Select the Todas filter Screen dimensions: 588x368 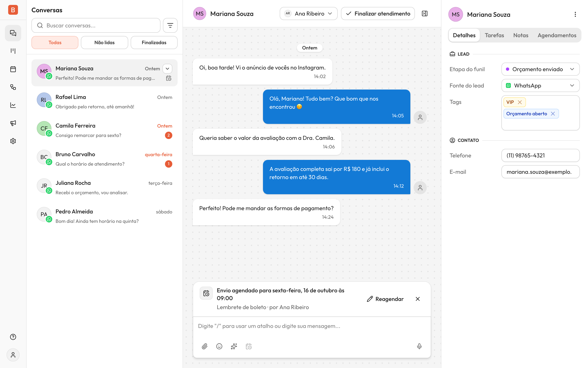click(55, 43)
